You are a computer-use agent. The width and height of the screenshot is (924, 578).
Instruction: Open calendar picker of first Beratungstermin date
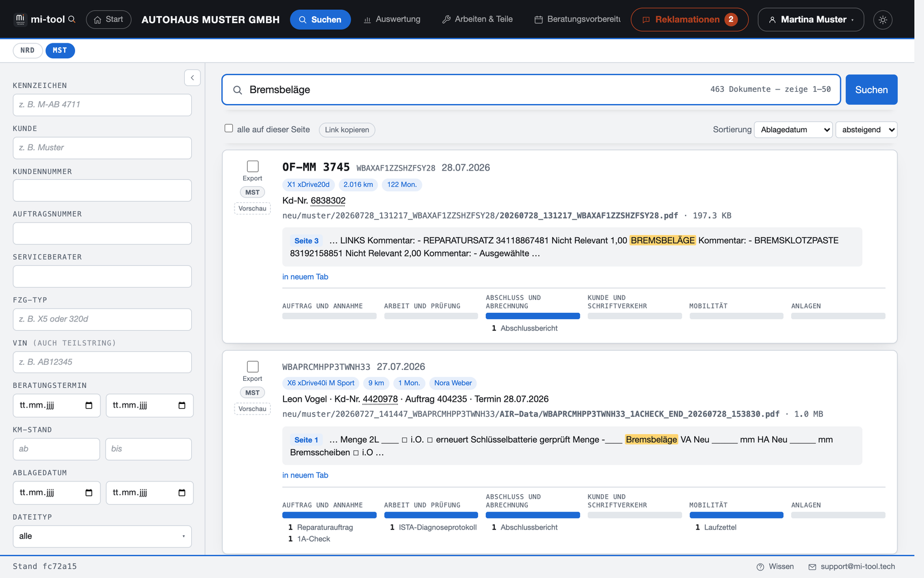coord(89,405)
